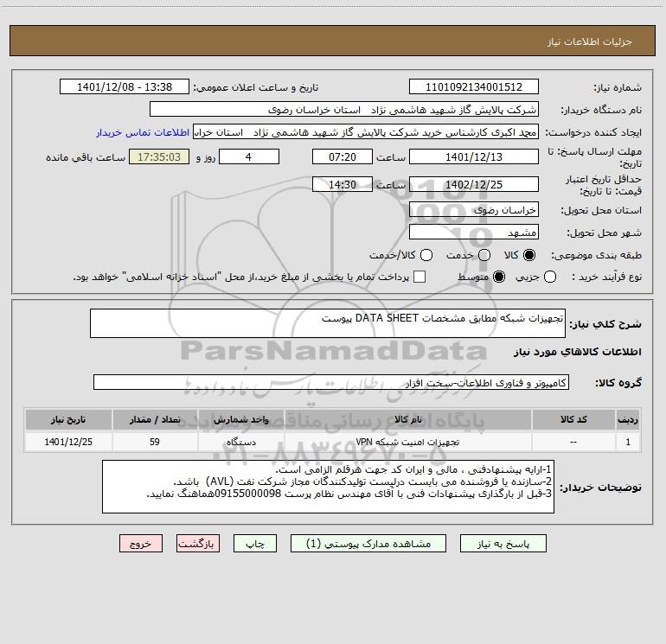Select the کالا radio button
This screenshot has width=666, height=644.
529,255
